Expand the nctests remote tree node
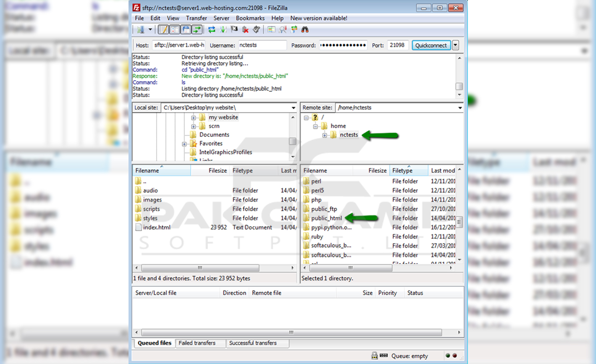Image resolution: width=596 pixels, height=364 pixels. [325, 135]
